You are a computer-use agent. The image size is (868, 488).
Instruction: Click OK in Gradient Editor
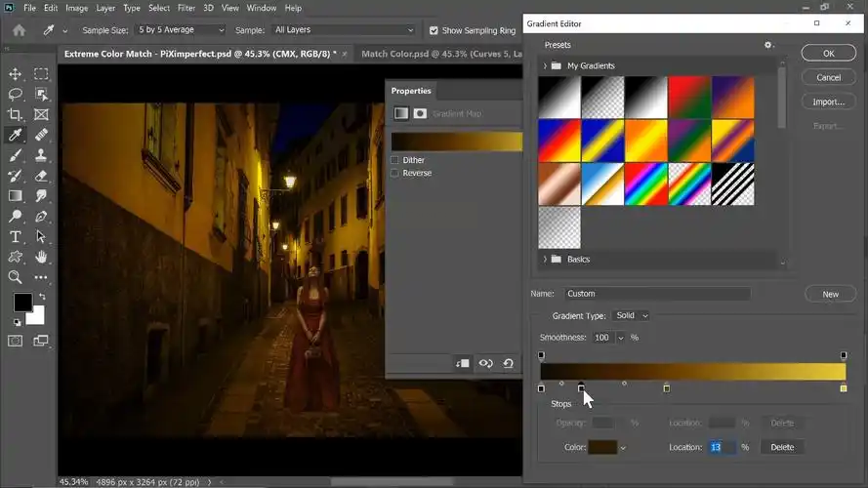[828, 54]
